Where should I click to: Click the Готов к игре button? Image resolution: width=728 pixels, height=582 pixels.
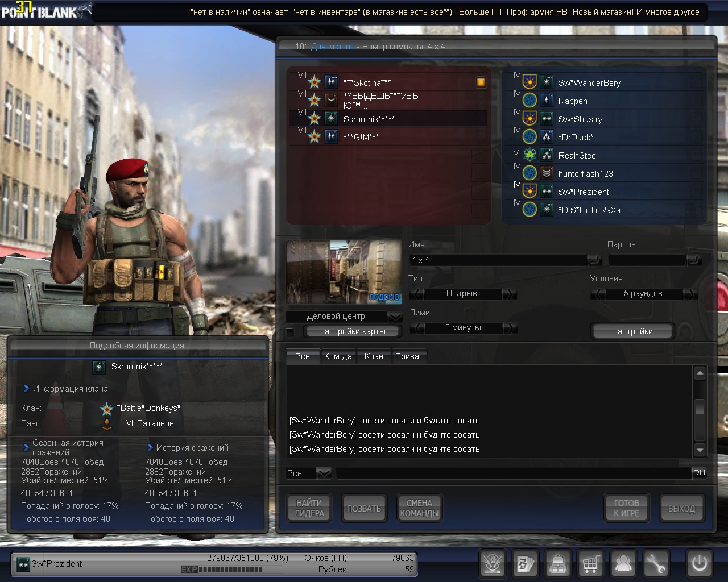[626, 508]
